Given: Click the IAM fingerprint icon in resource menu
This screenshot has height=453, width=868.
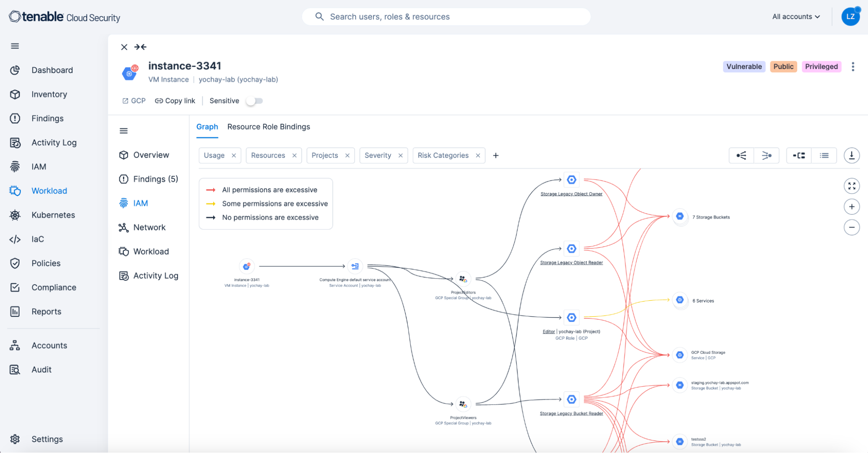Looking at the screenshot, I should (124, 203).
